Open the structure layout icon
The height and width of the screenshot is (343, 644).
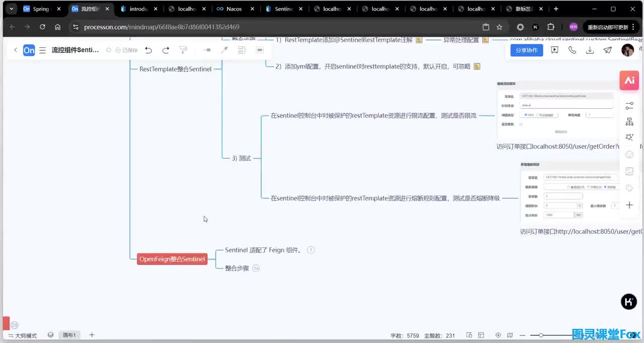pyautogui.click(x=629, y=122)
